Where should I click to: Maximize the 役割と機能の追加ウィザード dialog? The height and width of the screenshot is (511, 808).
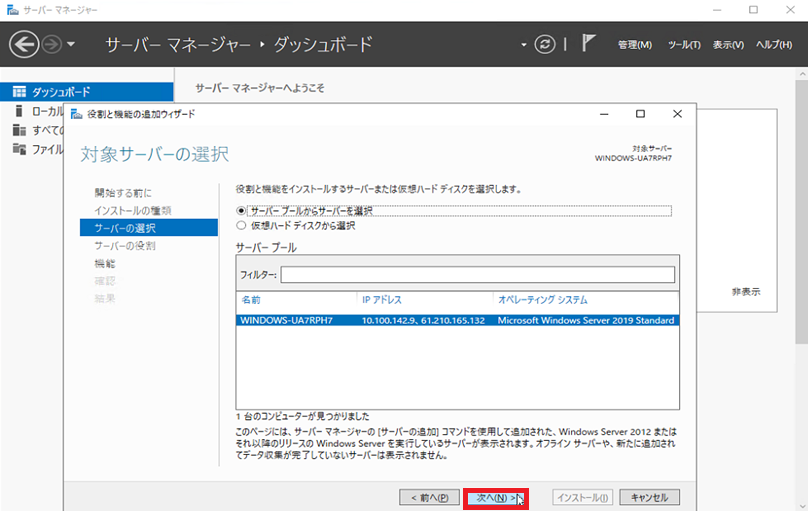point(640,114)
